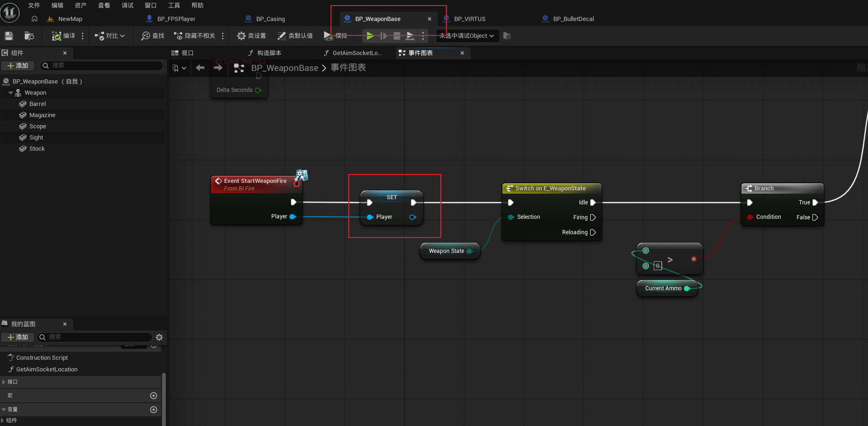Click the frame skip playback button

(x=383, y=36)
